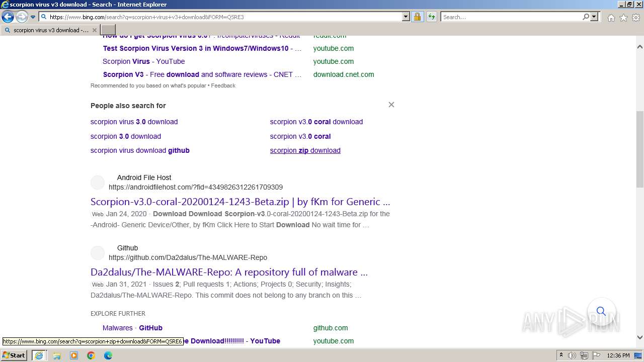
Task: Click the floating Bing search magnifier button
Action: [x=601, y=311]
